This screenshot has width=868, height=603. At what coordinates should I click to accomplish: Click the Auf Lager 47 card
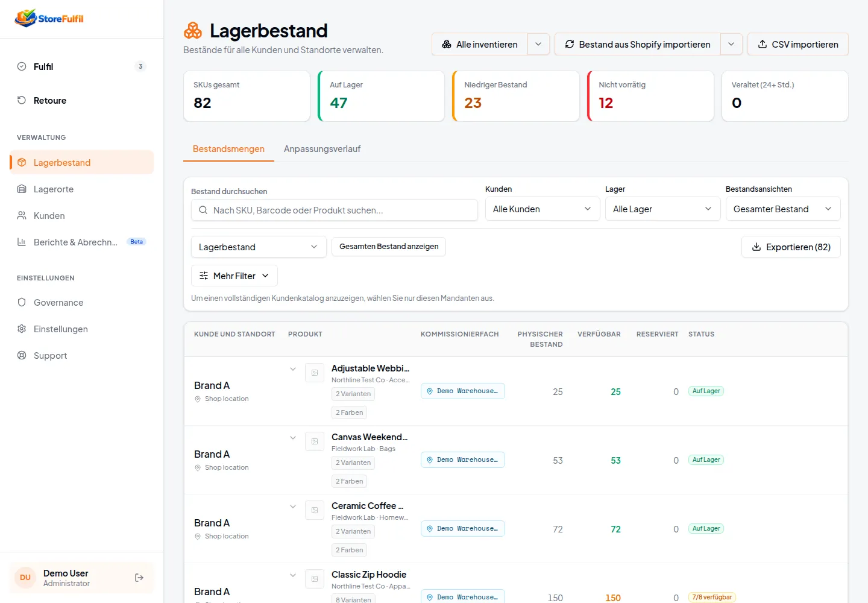click(381, 96)
